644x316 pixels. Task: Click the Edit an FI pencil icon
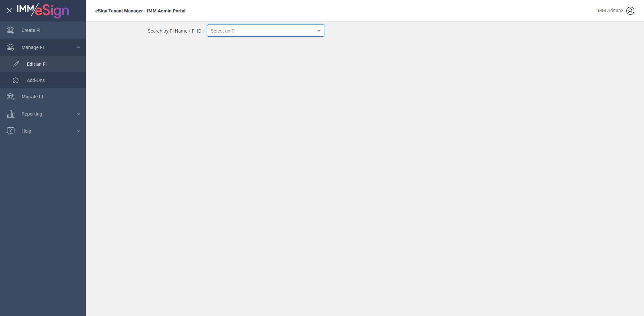tap(16, 64)
